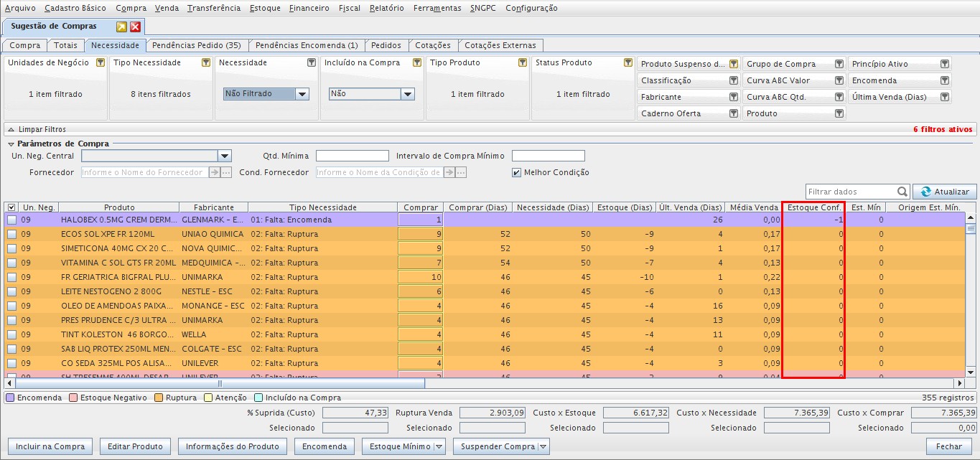Image resolution: width=980 pixels, height=460 pixels.
Task: Open the Grupo de Compra filter funnel
Action: pos(839,64)
